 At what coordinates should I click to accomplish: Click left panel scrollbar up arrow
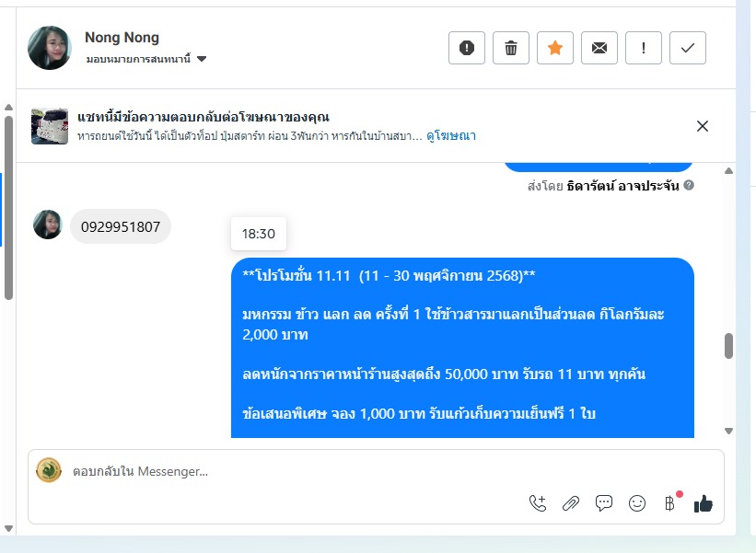[x=8, y=108]
